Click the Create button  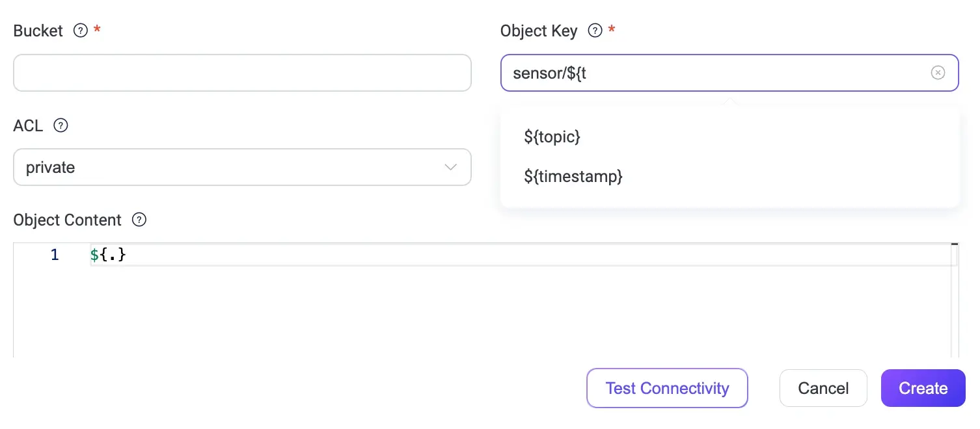[923, 388]
